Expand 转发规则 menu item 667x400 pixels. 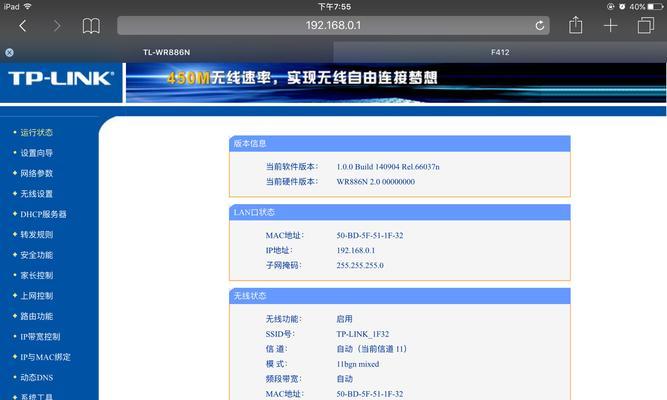[37, 234]
